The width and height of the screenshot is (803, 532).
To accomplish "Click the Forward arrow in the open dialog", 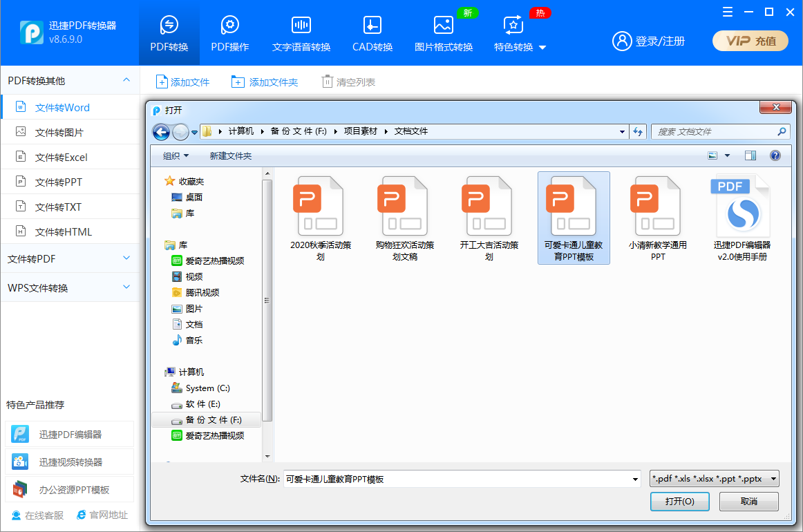I will (180, 132).
